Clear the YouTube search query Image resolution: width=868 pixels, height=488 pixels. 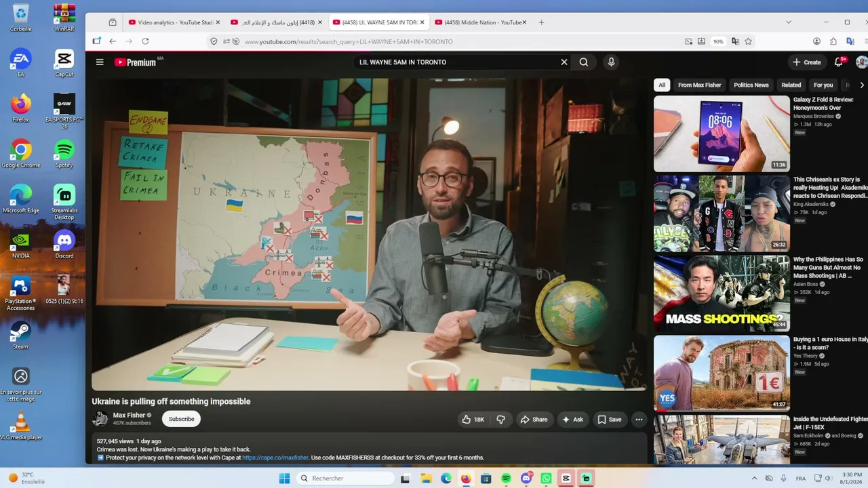coord(564,62)
